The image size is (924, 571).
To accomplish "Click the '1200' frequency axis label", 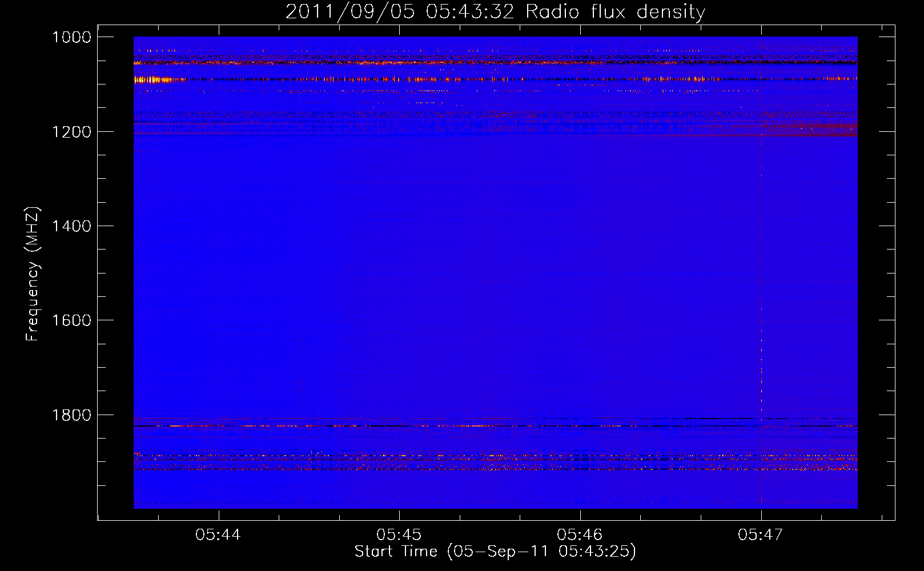I will tap(72, 132).
